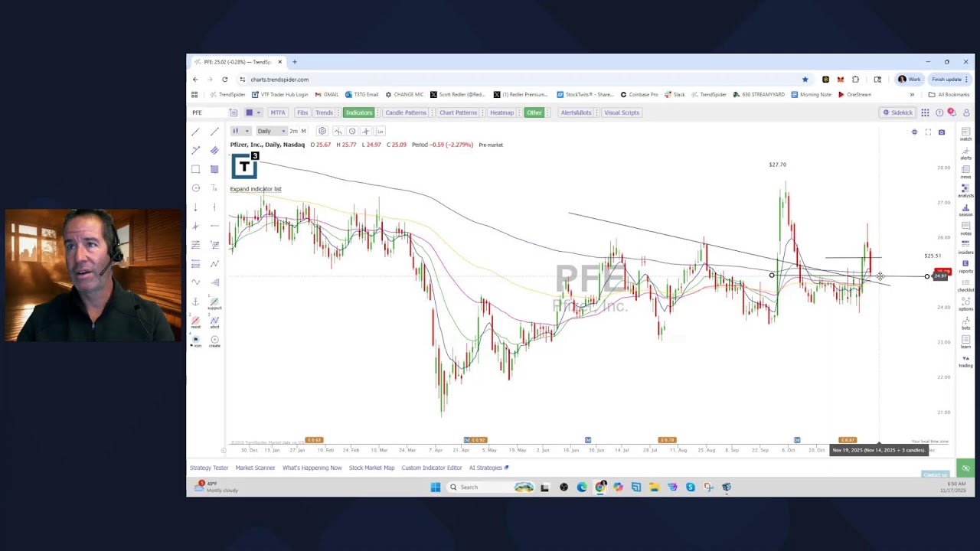
Task: Toggle the MTFA button
Action: (277, 112)
